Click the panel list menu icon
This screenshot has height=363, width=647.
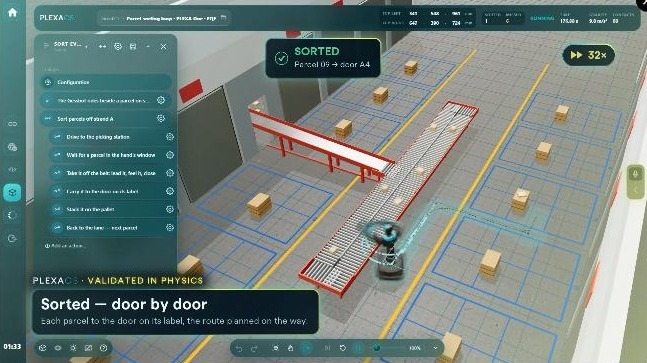(46, 45)
